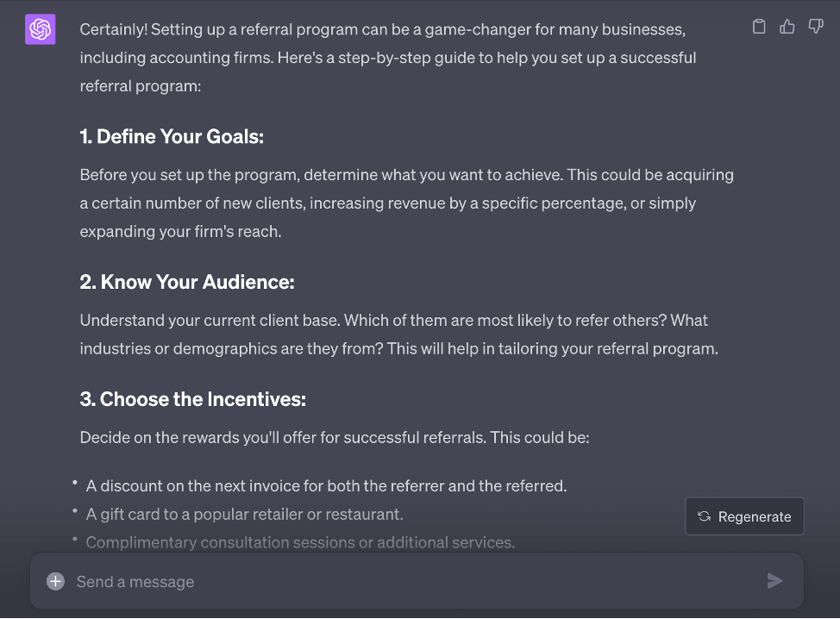Image resolution: width=840 pixels, height=619 pixels.
Task: Give the response a thumbs down
Action: pyautogui.click(x=816, y=27)
